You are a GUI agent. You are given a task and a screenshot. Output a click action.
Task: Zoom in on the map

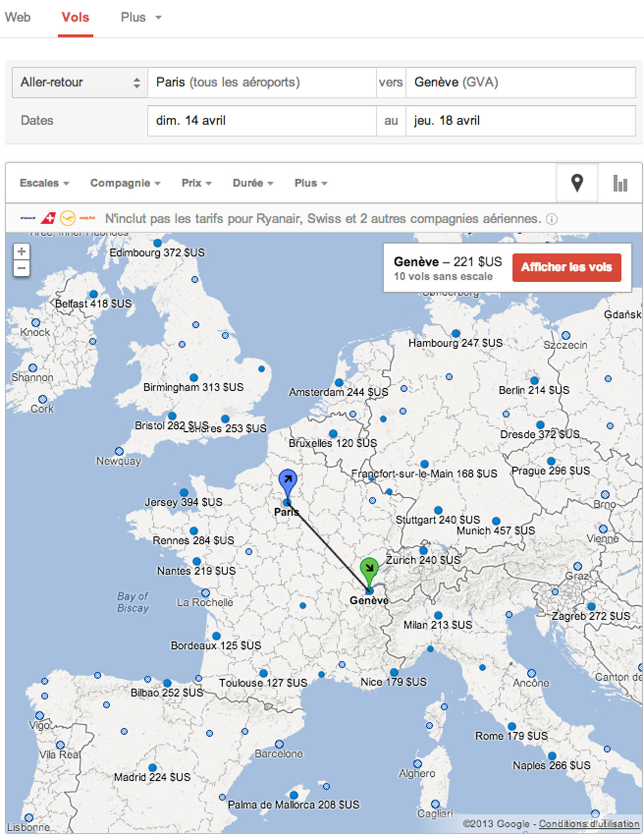click(x=21, y=251)
